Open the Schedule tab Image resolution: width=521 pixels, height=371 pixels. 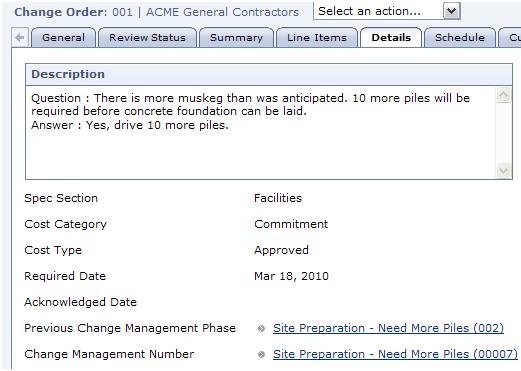(x=460, y=38)
